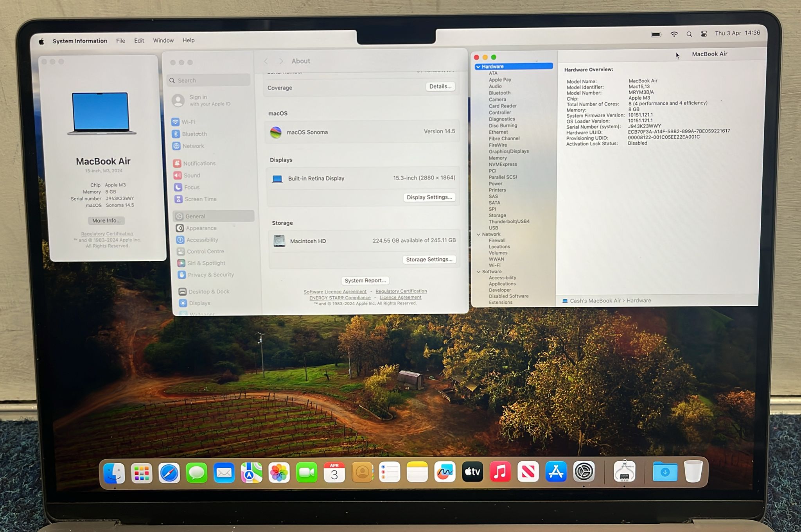The image size is (801, 532).
Task: Open Photos app in the dock
Action: (279, 473)
